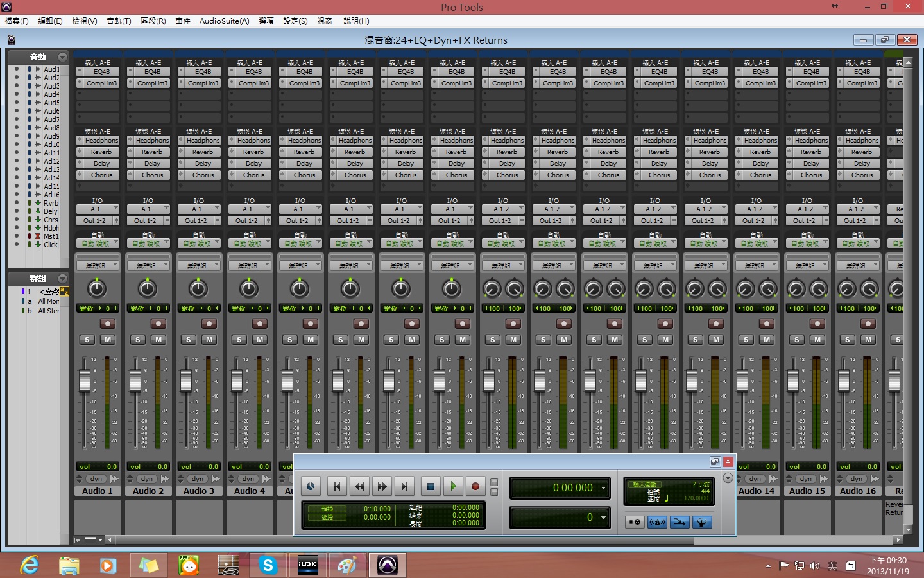924x578 pixels.
Task: Click the Audio 16 volume fader
Action: [x=844, y=381]
